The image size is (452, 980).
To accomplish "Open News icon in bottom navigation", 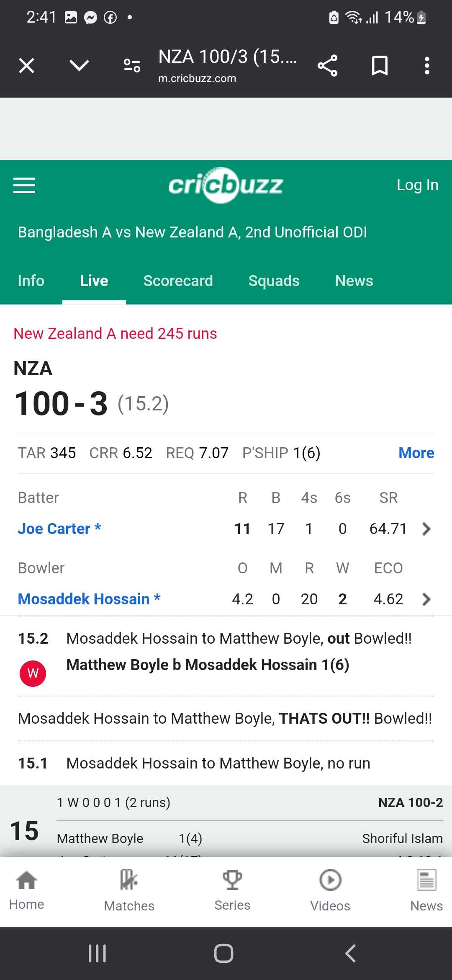I will (x=426, y=890).
